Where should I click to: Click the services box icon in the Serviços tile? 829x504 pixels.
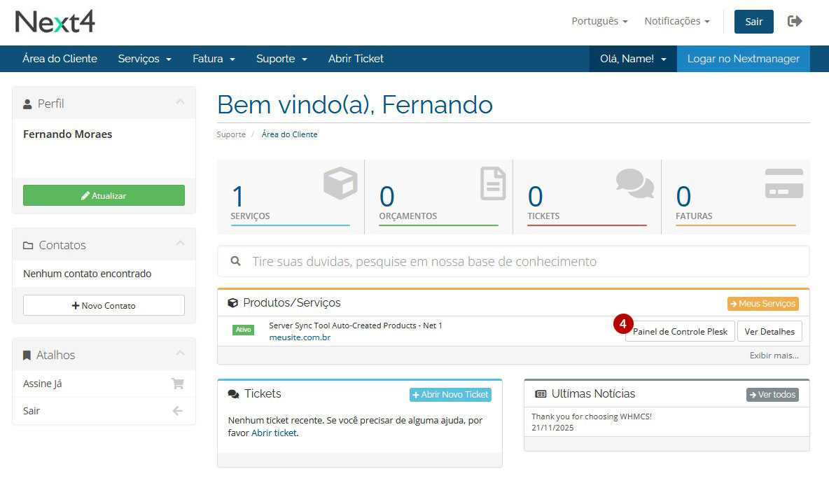point(340,183)
